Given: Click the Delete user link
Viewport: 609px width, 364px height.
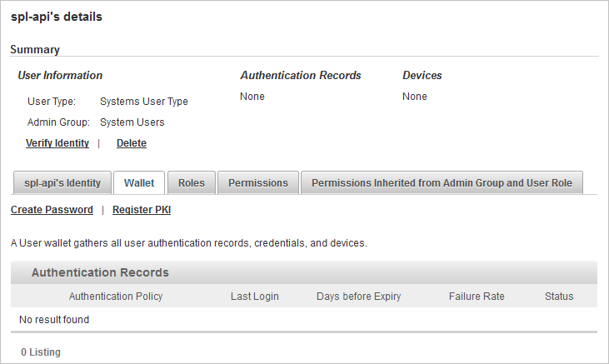Looking at the screenshot, I should 132,143.
